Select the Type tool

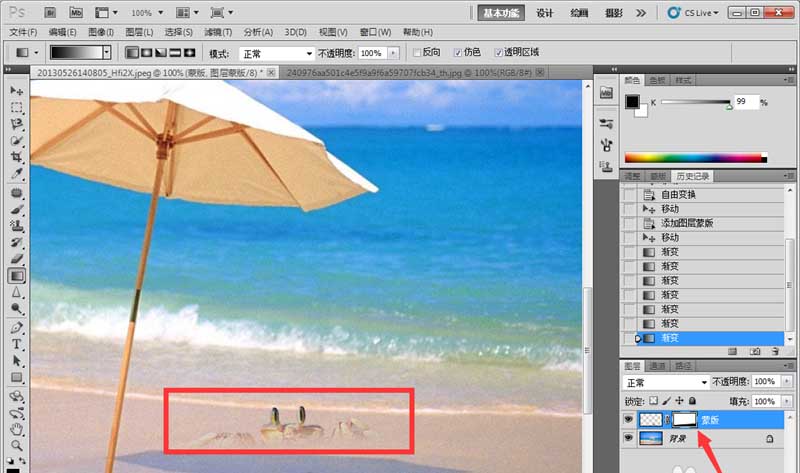pyautogui.click(x=16, y=344)
